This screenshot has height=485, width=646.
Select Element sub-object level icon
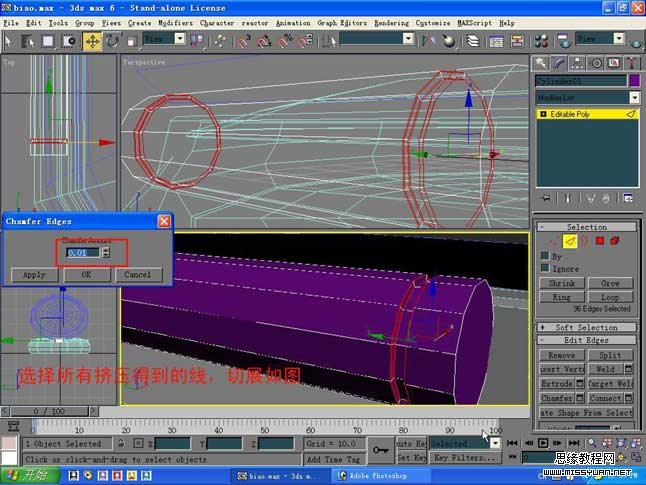[x=615, y=241]
